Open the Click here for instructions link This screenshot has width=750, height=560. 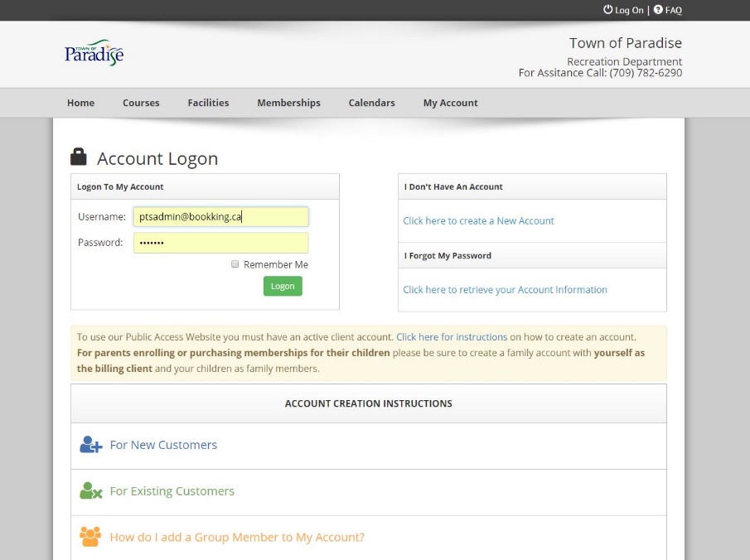click(x=452, y=337)
